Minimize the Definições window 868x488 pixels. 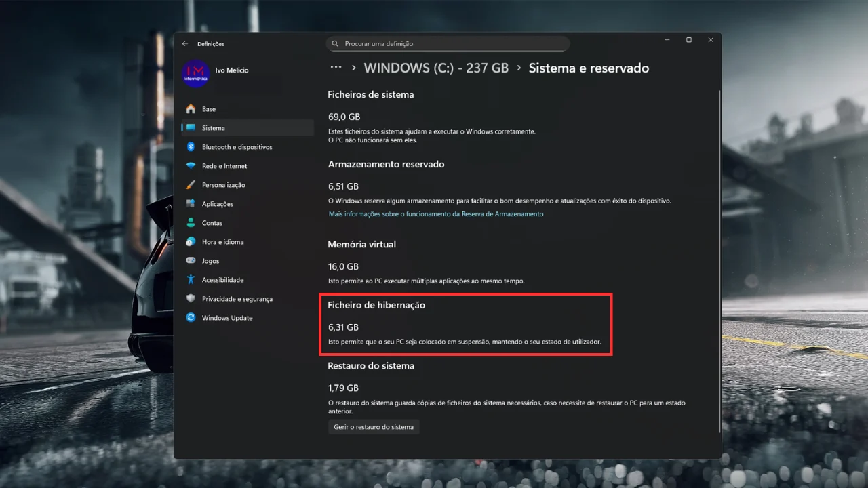[x=667, y=41]
